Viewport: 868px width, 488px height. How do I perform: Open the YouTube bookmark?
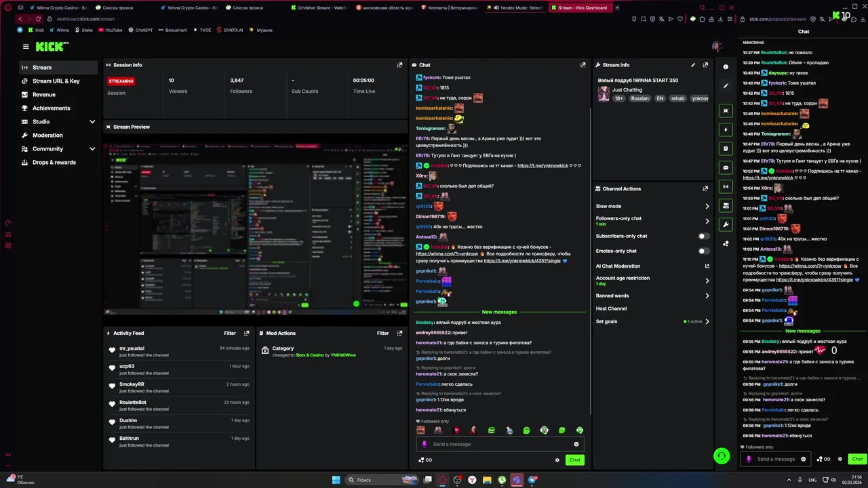click(x=110, y=30)
